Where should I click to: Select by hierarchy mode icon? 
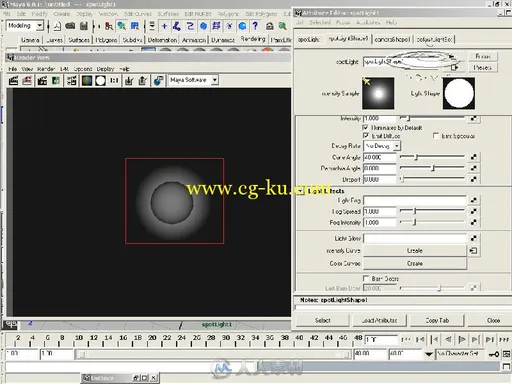pos(109,26)
